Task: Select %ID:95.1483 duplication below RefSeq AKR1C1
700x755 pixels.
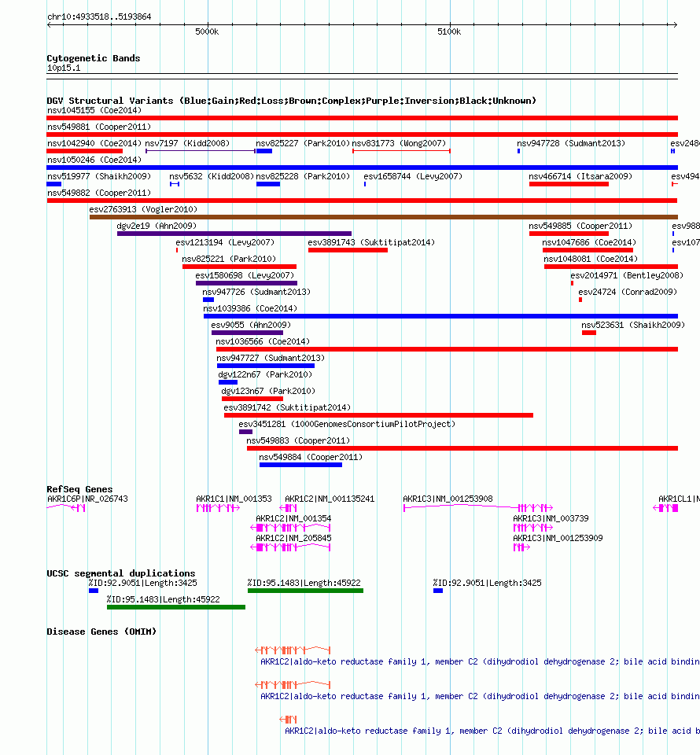Action: pyautogui.click(x=175, y=607)
